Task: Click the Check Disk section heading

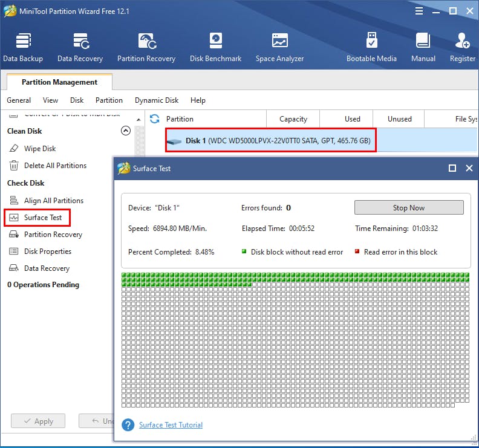Action: pyautogui.click(x=25, y=183)
